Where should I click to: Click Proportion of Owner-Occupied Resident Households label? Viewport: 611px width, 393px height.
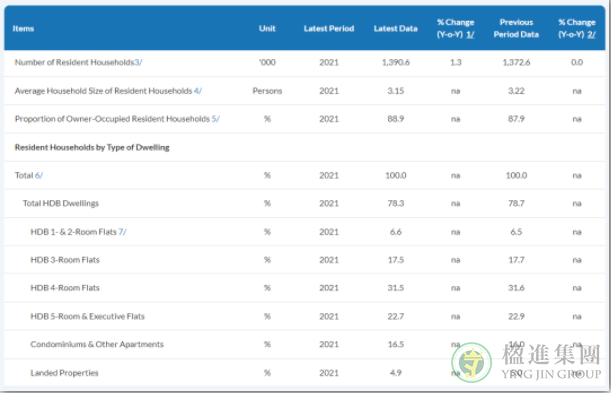click(112, 119)
